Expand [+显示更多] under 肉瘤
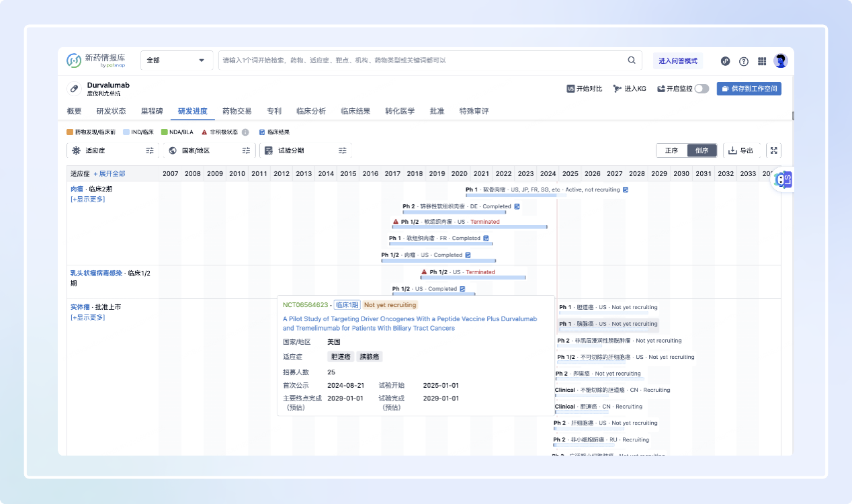Screen dimensions: 852x504 [x=87, y=199]
